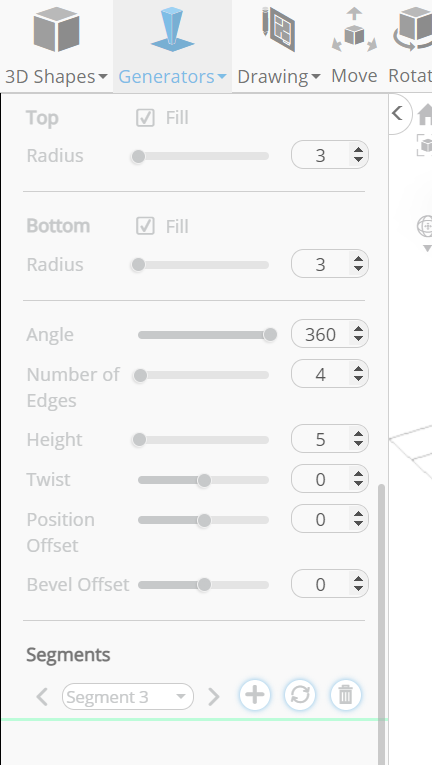This screenshot has height=765, width=432.
Task: Go to the previous segment arrow
Action: [x=42, y=697]
